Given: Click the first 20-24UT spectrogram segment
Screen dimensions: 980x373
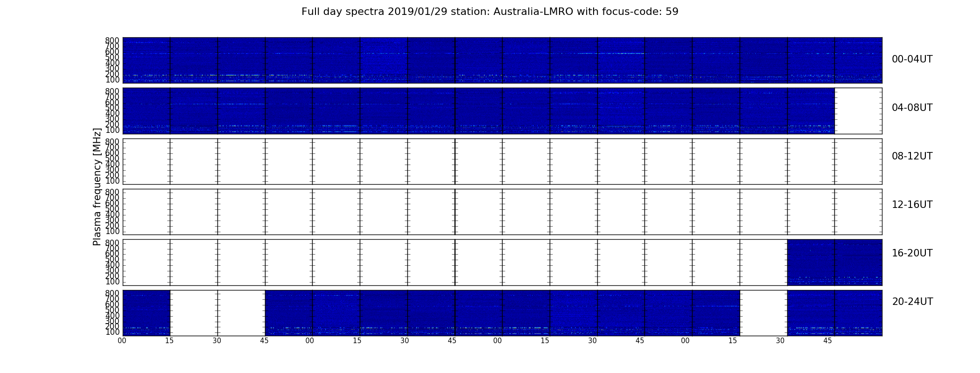Looking at the screenshot, I should (146, 313).
